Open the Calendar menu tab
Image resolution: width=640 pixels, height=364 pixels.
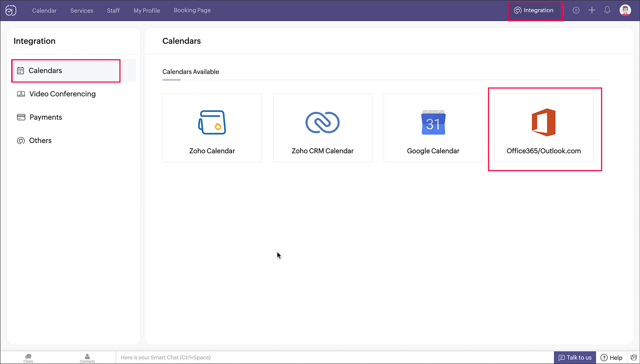pos(44,11)
